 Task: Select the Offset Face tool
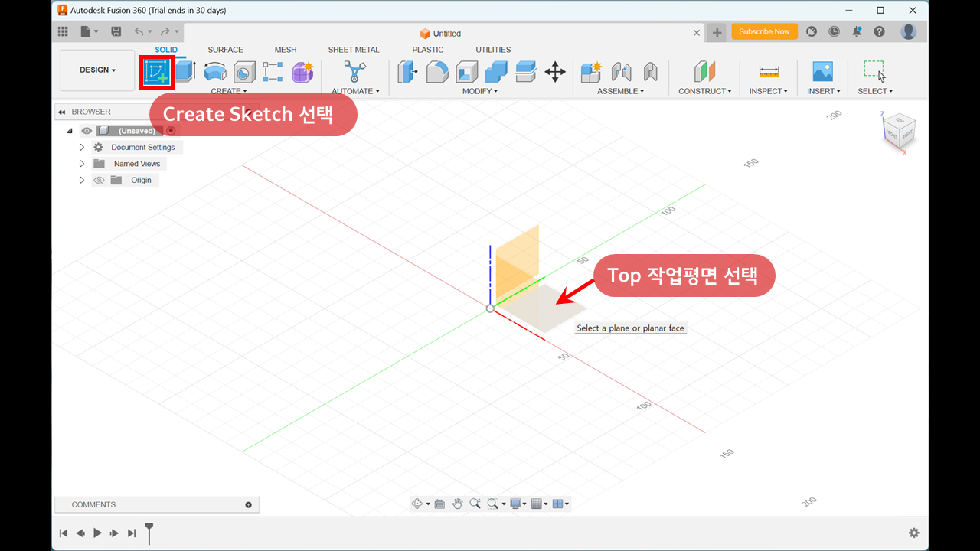(525, 72)
